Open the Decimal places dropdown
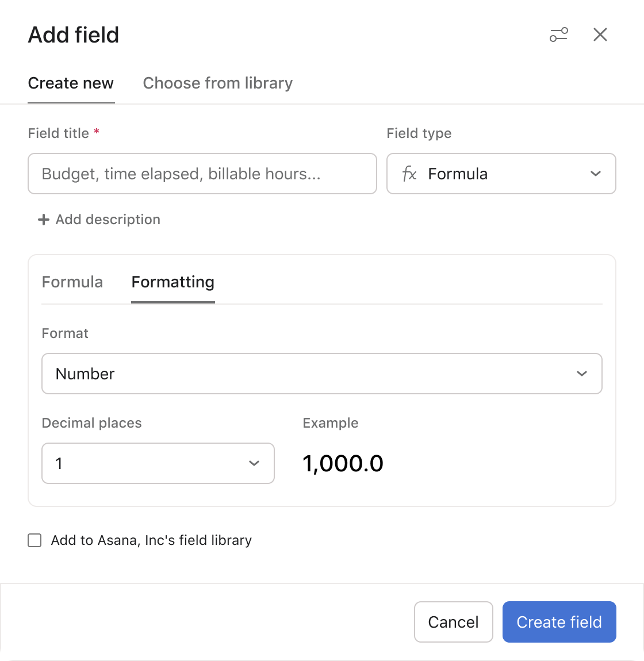This screenshot has width=644, height=661. pos(158,463)
